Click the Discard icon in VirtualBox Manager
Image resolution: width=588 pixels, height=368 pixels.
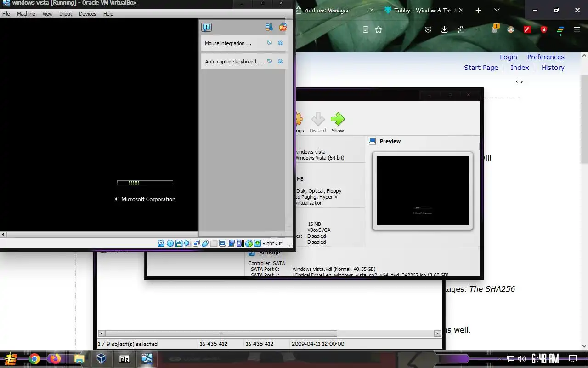(318, 119)
